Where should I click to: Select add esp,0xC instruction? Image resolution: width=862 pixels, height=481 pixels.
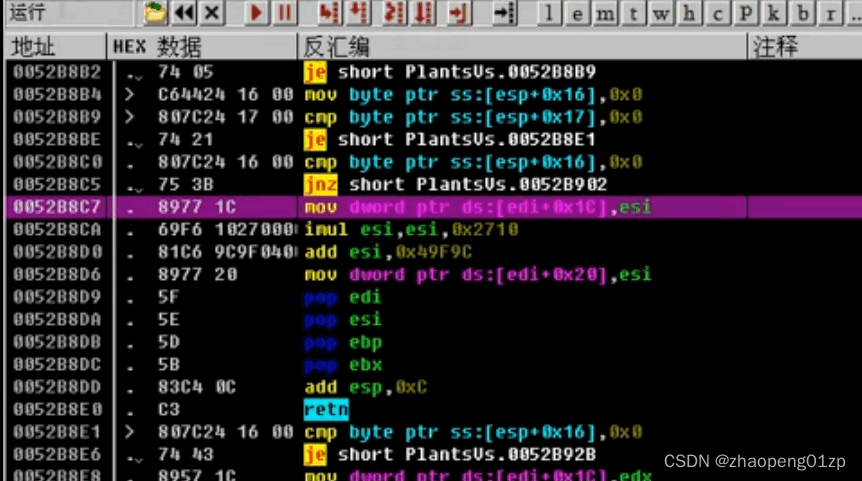[366, 387]
